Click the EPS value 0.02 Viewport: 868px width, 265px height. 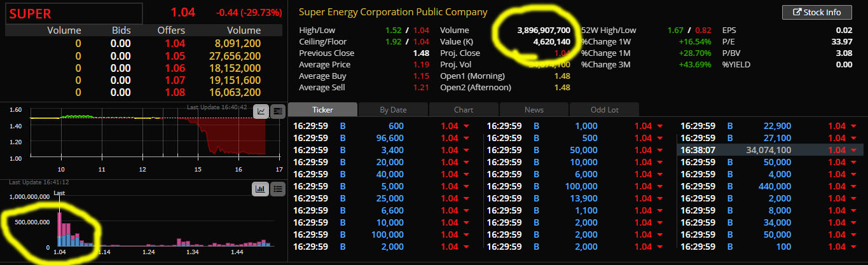pos(844,31)
